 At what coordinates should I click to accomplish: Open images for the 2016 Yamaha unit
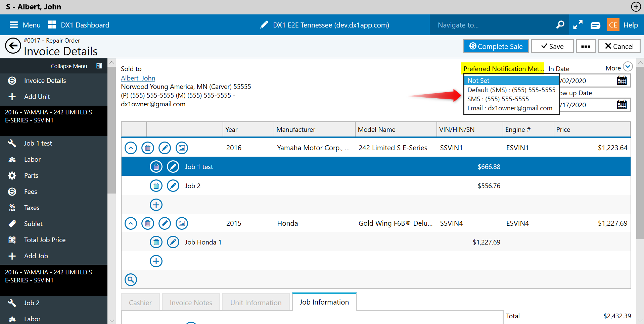(182, 148)
